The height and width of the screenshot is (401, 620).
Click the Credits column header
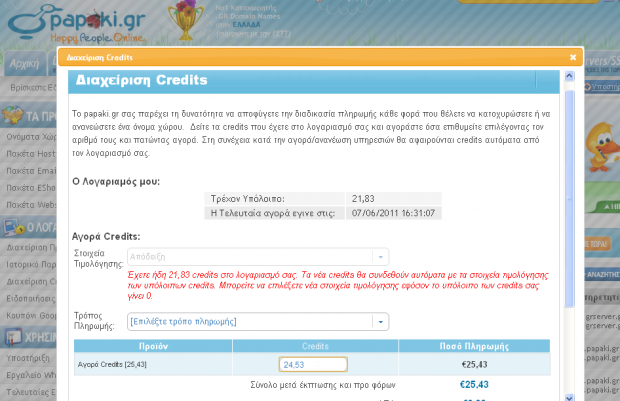coord(315,346)
